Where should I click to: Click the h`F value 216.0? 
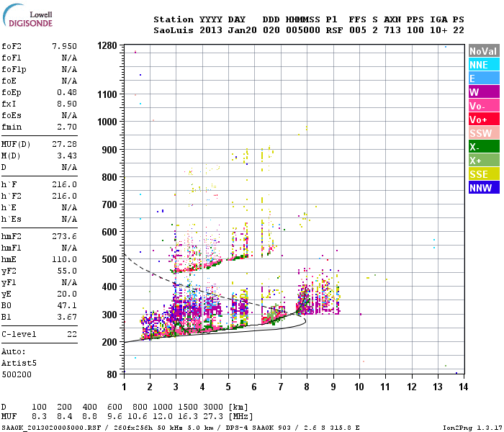pyautogui.click(x=65, y=184)
